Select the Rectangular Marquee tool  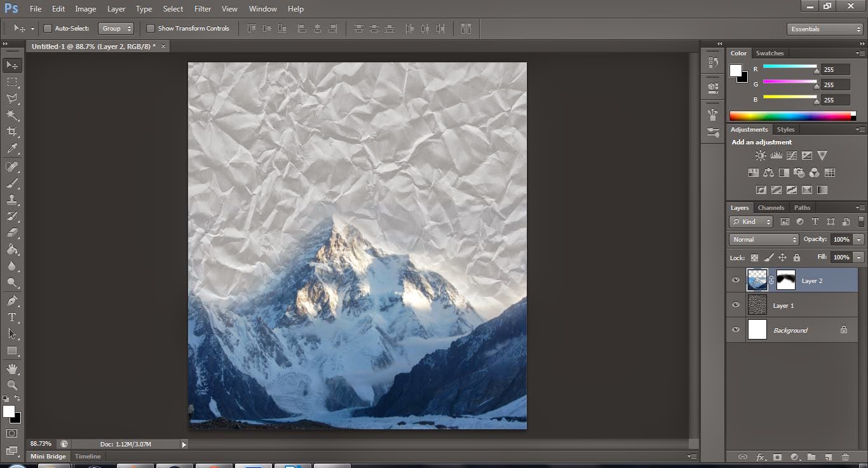[x=12, y=82]
